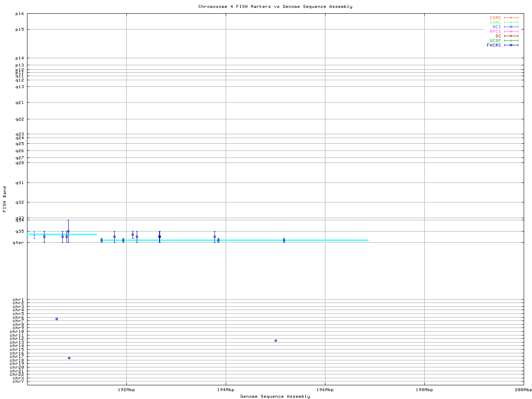Click the 'FISH Band' y-axis title

pyautogui.click(x=5, y=199)
